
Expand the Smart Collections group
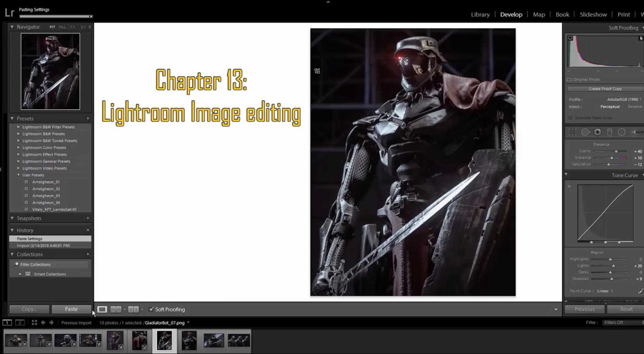click(20, 274)
